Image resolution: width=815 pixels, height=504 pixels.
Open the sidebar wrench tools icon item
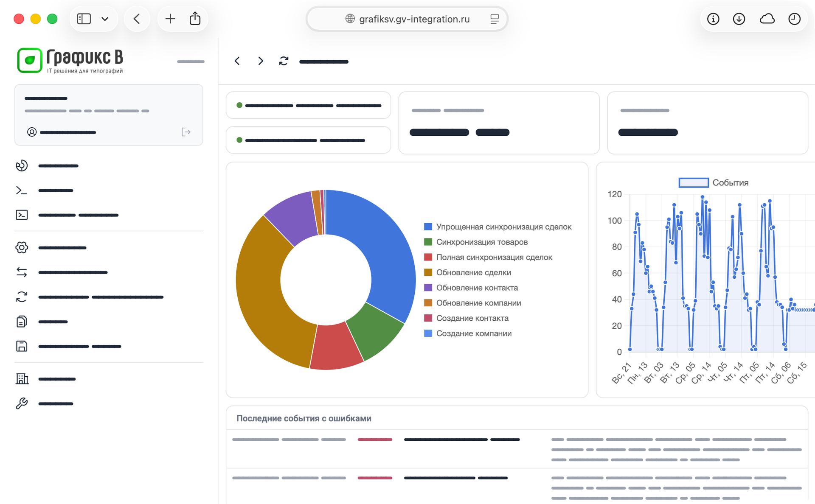tap(22, 403)
